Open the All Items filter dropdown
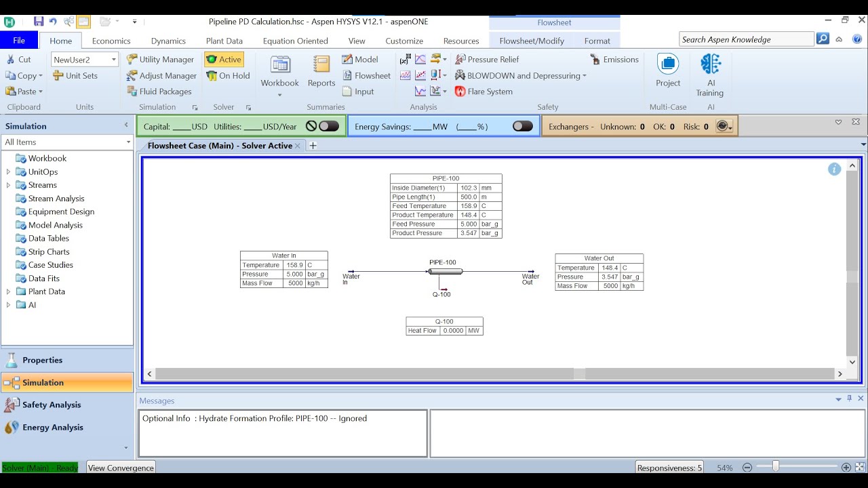Screen dimensions: 868x488 (x=128, y=142)
